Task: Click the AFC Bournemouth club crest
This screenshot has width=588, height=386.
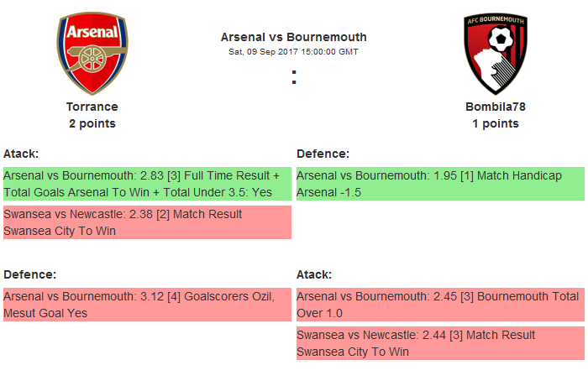Action: coord(495,55)
